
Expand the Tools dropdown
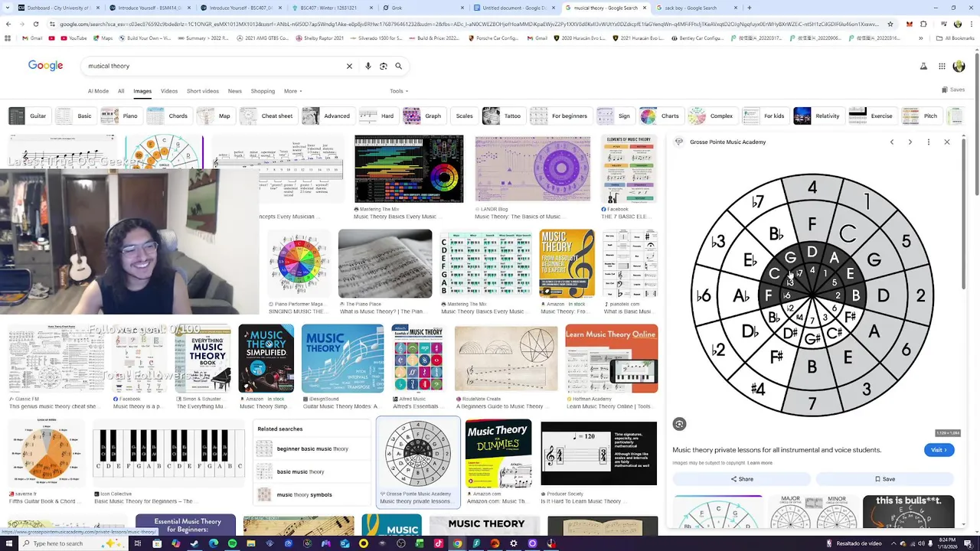[398, 91]
